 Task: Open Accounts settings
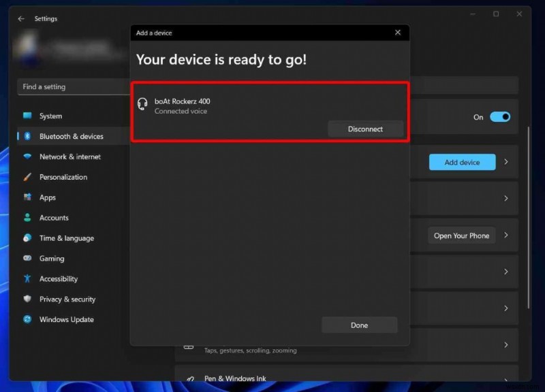click(x=73, y=218)
